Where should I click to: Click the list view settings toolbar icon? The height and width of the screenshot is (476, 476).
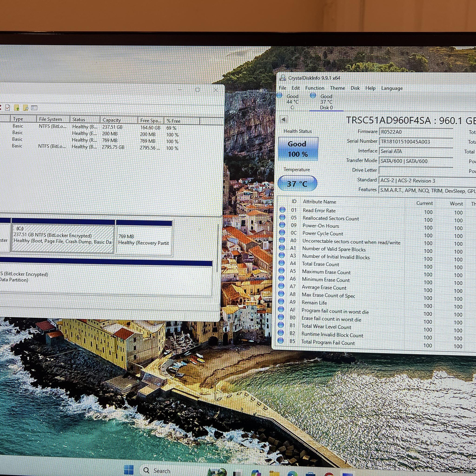pyautogui.click(x=34, y=108)
